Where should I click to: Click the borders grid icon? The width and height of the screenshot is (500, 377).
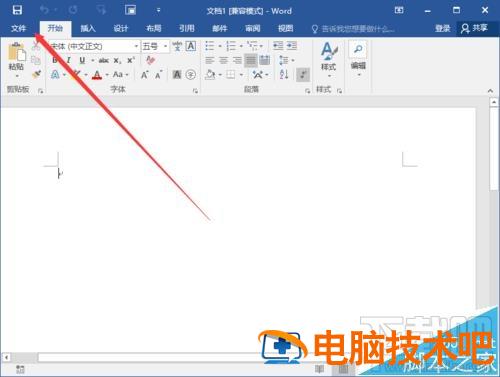click(x=231, y=74)
